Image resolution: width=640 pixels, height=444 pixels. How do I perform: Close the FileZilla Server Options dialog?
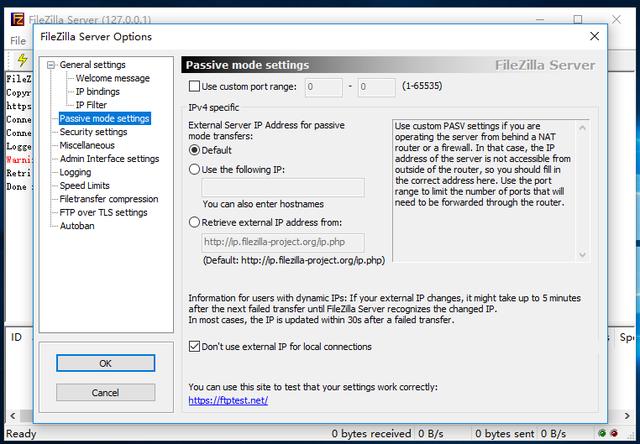tap(594, 36)
